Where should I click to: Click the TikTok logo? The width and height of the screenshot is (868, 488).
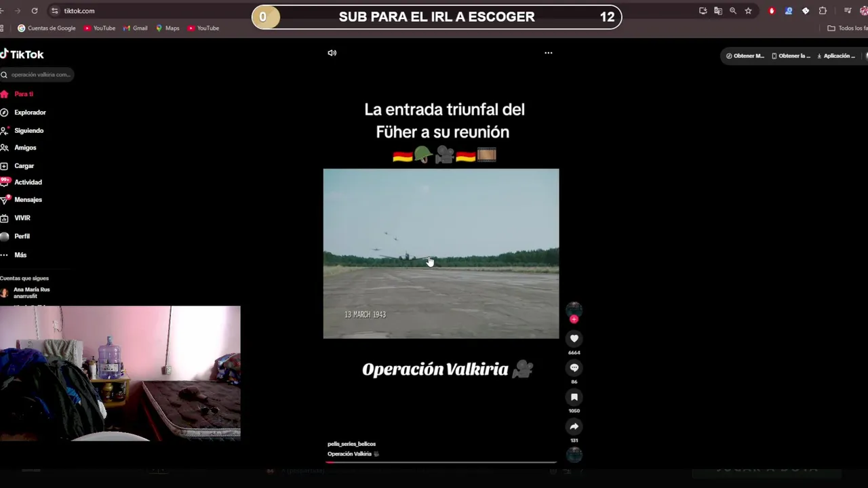[22, 54]
